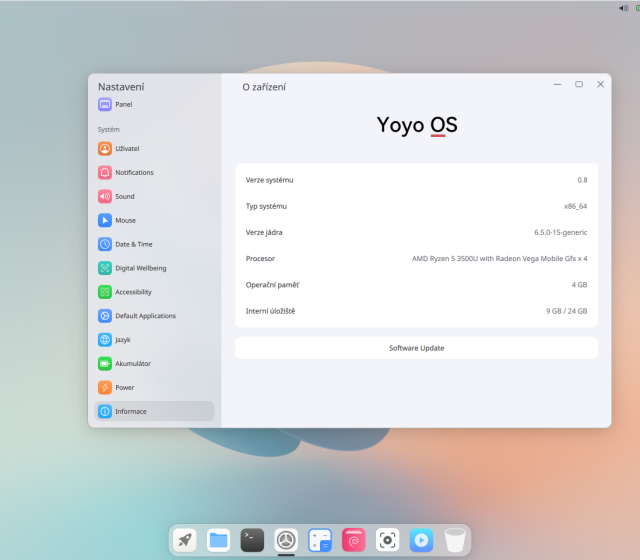The image size is (640, 560).
Task: Open Uživatel (user) settings
Action: tap(127, 148)
